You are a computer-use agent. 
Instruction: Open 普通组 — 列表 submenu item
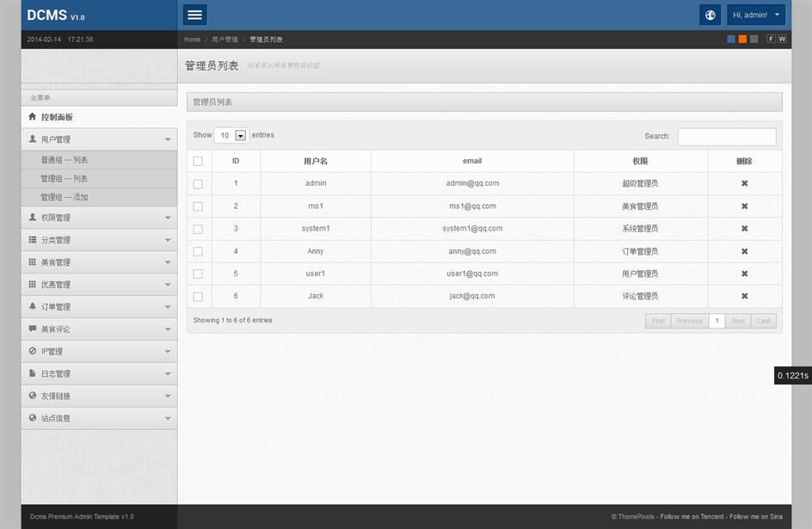[x=65, y=160]
